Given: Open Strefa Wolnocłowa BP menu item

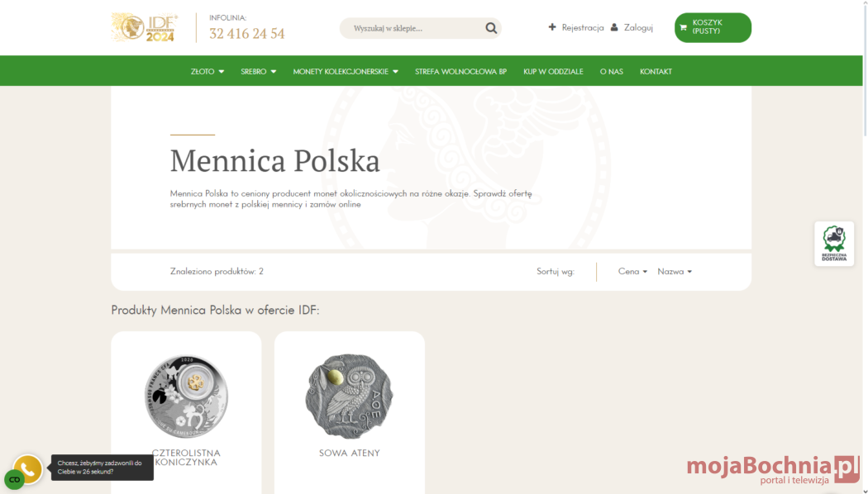Looking at the screenshot, I should (x=460, y=71).
